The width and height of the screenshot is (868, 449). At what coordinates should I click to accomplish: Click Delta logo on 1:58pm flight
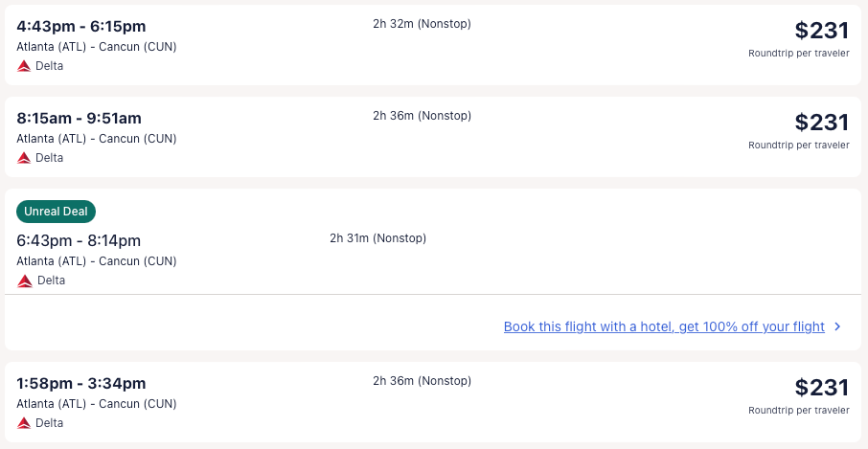24,422
